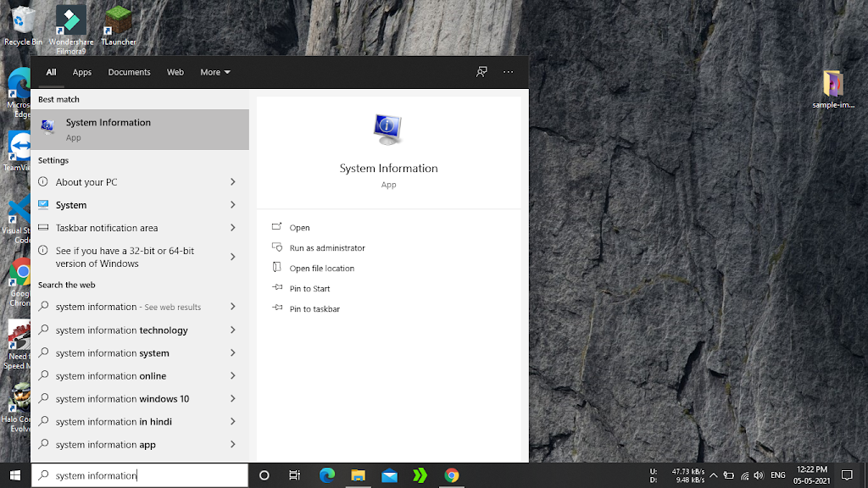Screen dimensions: 868x488
Task: Open the Mail app on the taskbar
Action: coord(389,475)
